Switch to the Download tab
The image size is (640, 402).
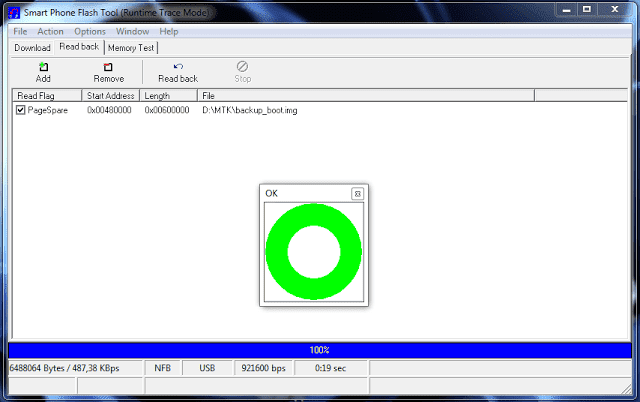click(x=32, y=48)
